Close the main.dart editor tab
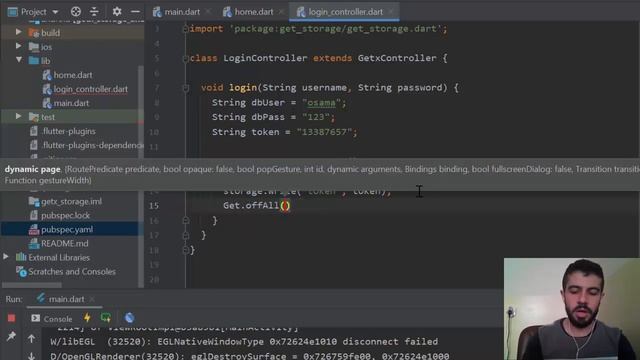640x360 pixels. tap(209, 12)
